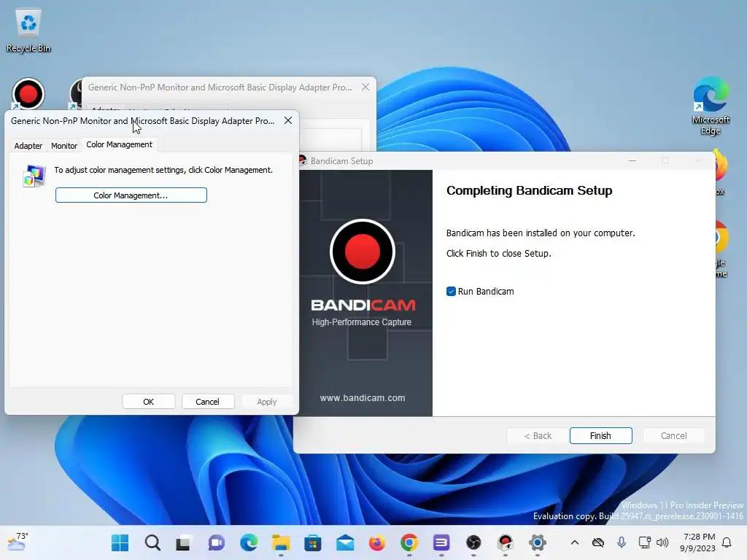Open OBS Studio from the taskbar
747x560 pixels.
[473, 542]
